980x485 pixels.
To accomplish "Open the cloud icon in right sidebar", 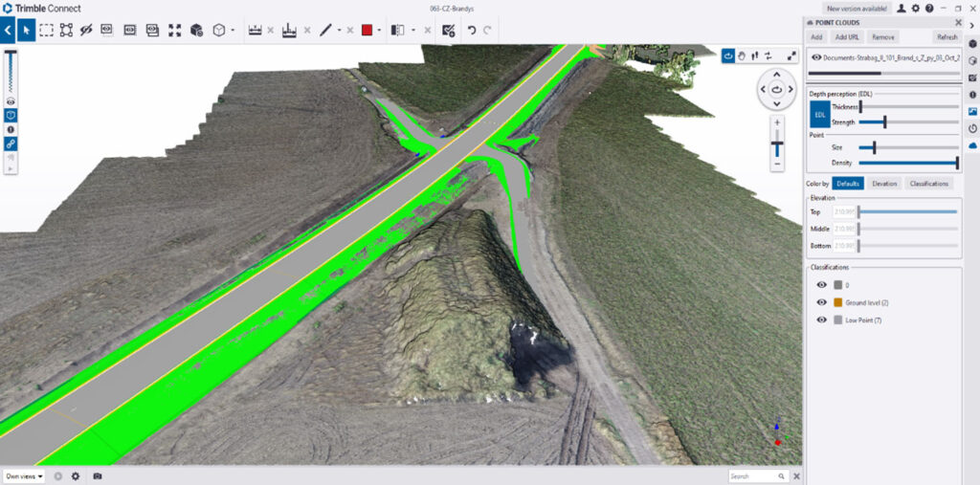I will click(972, 144).
